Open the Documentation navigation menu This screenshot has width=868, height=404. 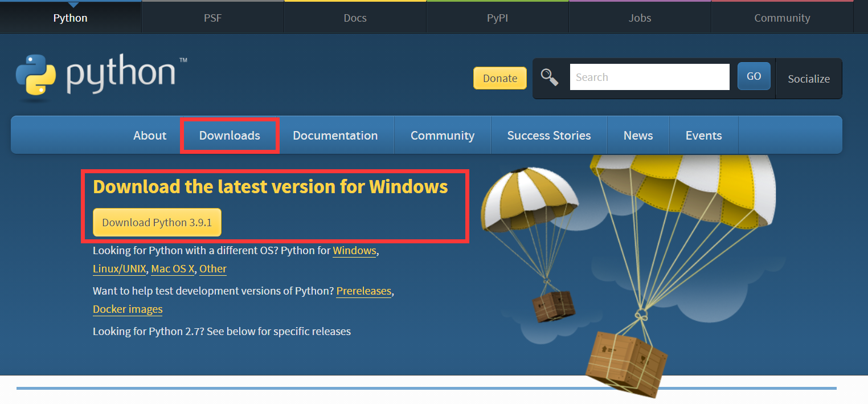pyautogui.click(x=335, y=135)
